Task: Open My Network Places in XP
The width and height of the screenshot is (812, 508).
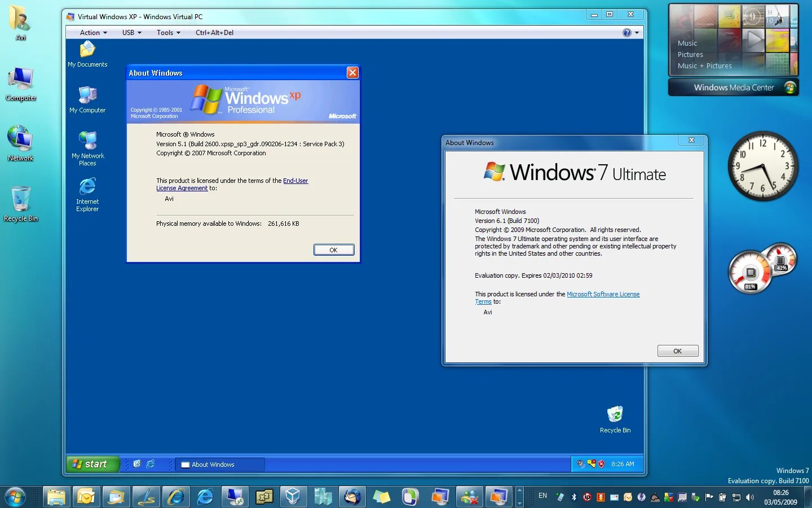Action: point(87,148)
